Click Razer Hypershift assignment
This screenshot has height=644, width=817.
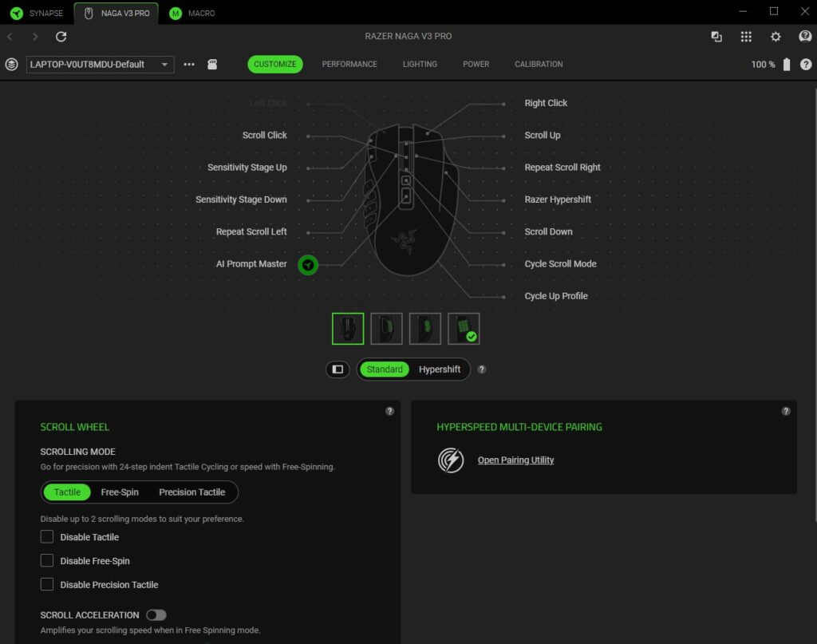click(558, 200)
